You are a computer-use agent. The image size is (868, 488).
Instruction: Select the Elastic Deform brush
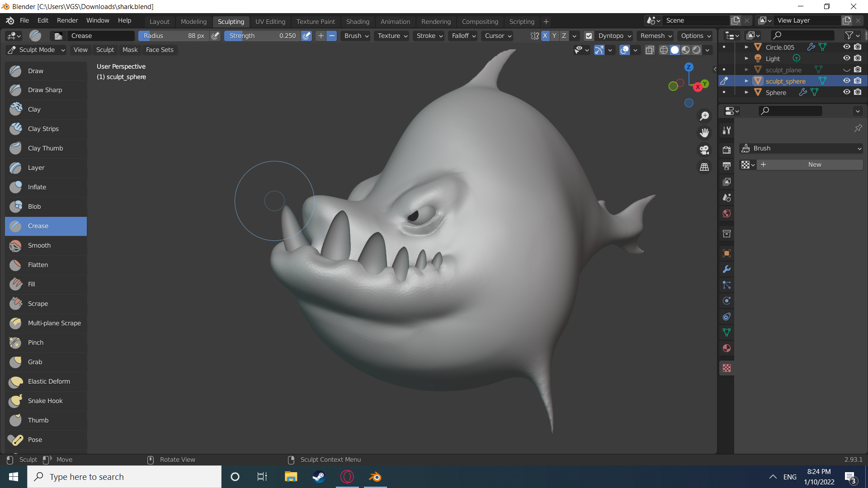[x=49, y=381]
